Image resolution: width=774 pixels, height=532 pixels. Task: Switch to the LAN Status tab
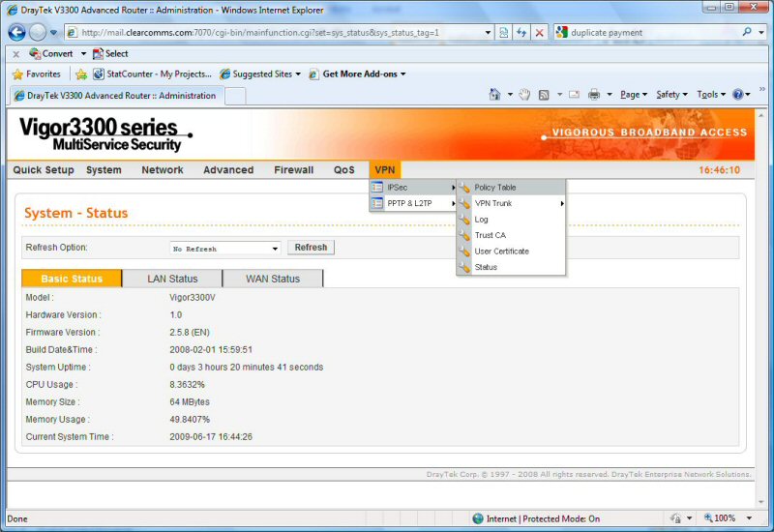point(172,279)
